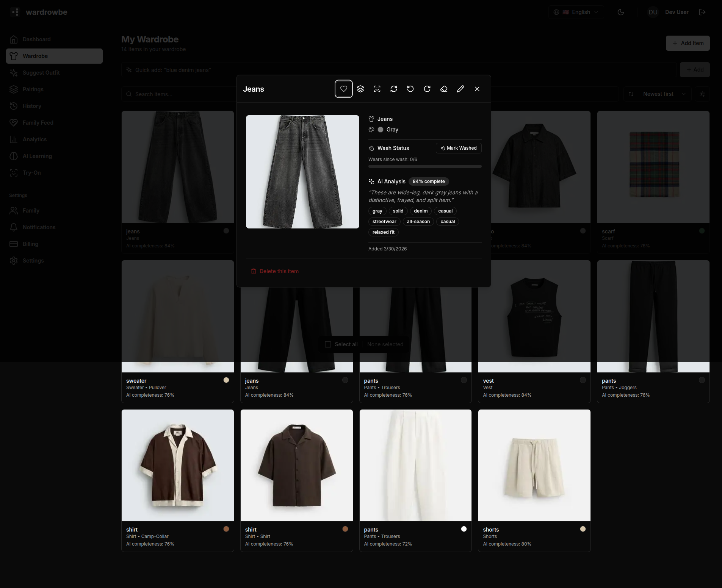Click the refresh sync arrows icon

point(393,89)
